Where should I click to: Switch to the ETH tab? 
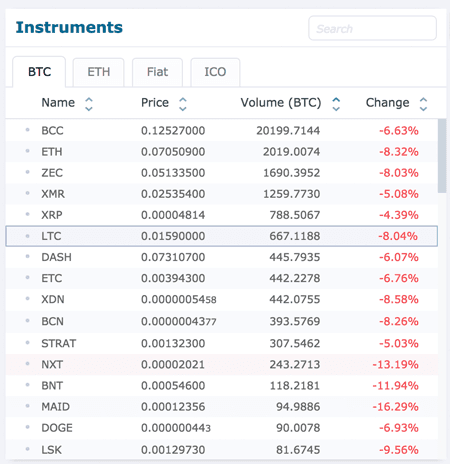pos(99,72)
